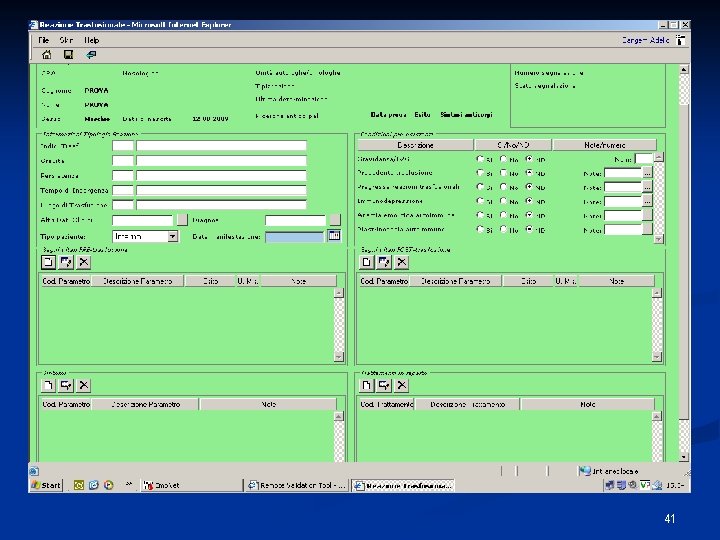Select the 'SI' radio in the first condition row
720x540 pixels.
coord(480,159)
